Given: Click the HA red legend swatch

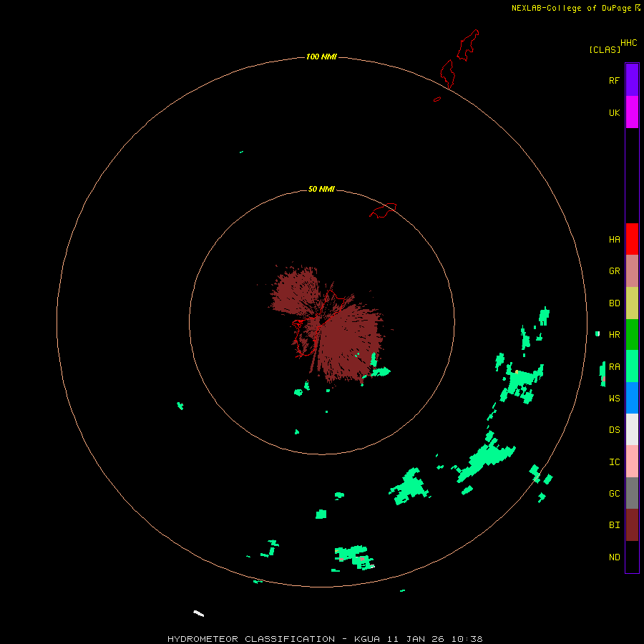Looking at the screenshot, I should (632, 239).
